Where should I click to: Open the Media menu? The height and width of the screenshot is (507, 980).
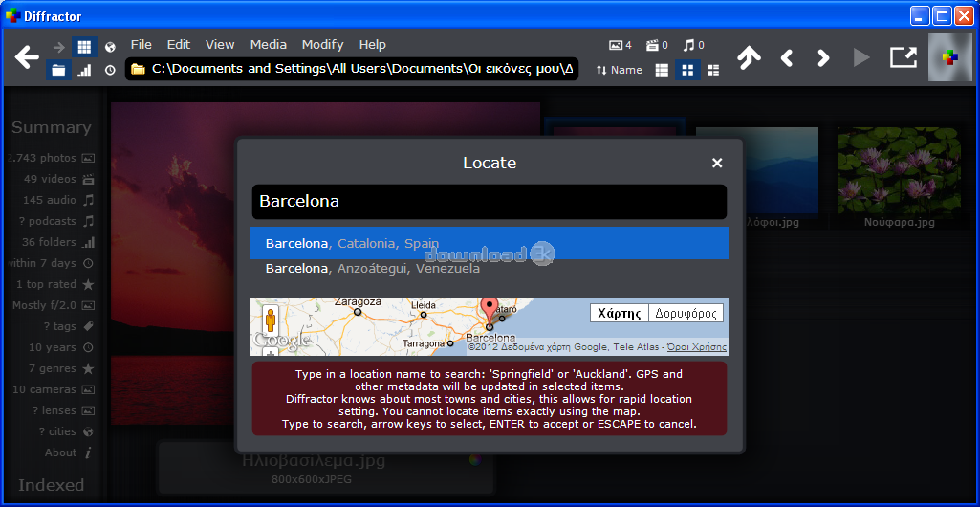pyautogui.click(x=268, y=44)
